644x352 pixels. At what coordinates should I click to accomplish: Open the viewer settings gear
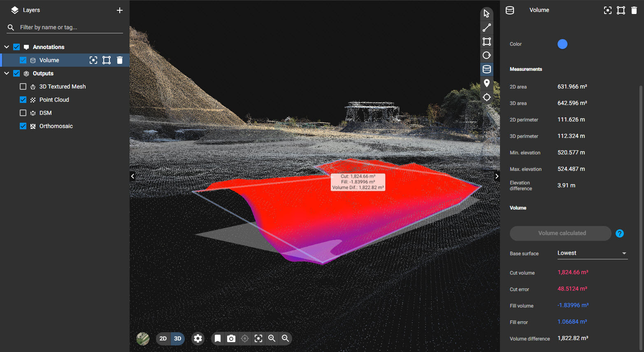(198, 338)
